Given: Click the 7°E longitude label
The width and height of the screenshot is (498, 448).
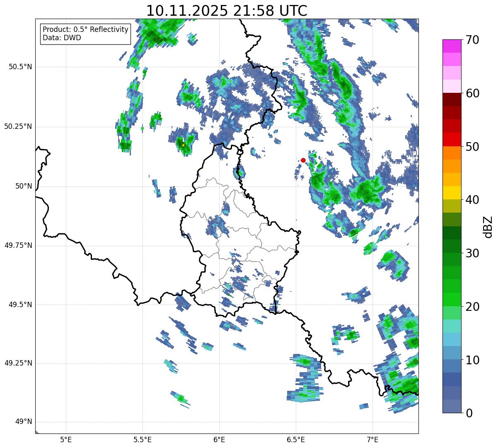Looking at the screenshot, I should pos(372,439).
